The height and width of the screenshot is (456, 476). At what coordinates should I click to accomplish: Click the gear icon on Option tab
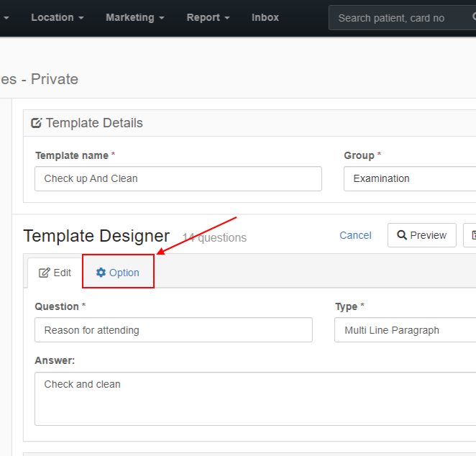coord(101,273)
